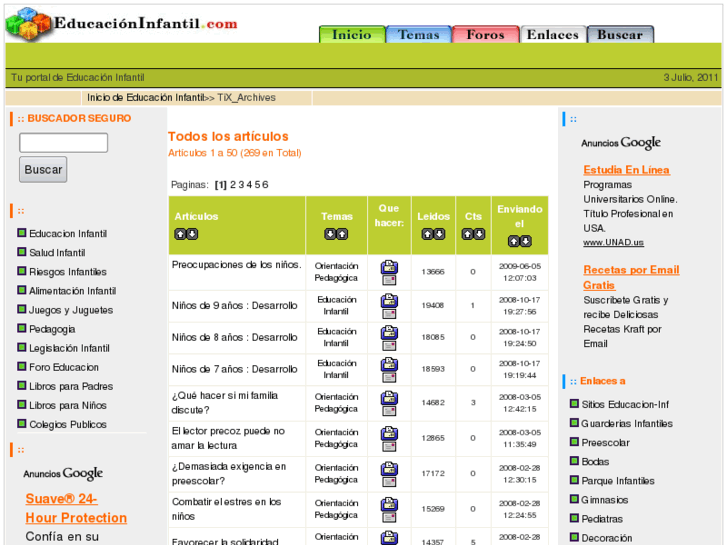Focus the Buscador Seguro search text field
727x545 pixels.
pyautogui.click(x=64, y=142)
